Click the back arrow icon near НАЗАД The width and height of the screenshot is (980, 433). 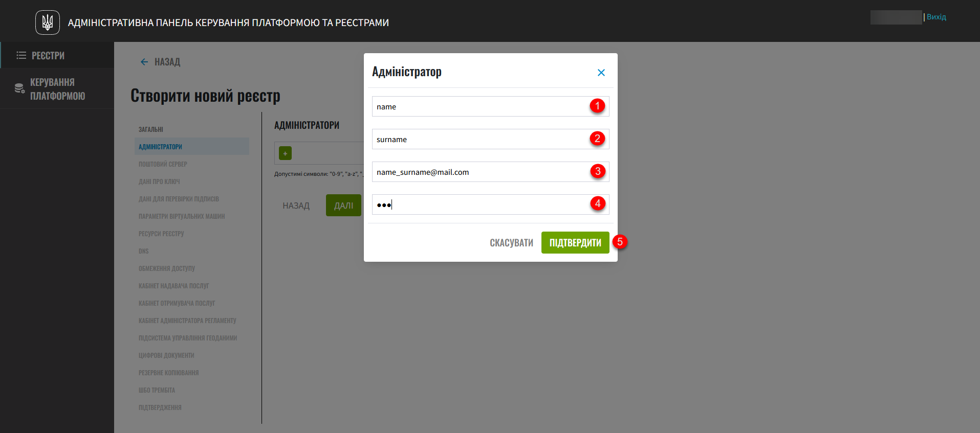(144, 62)
